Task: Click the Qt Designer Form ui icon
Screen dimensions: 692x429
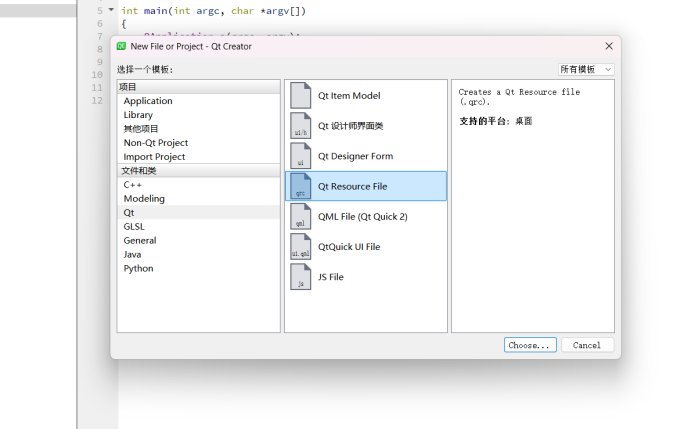Action: point(301,156)
